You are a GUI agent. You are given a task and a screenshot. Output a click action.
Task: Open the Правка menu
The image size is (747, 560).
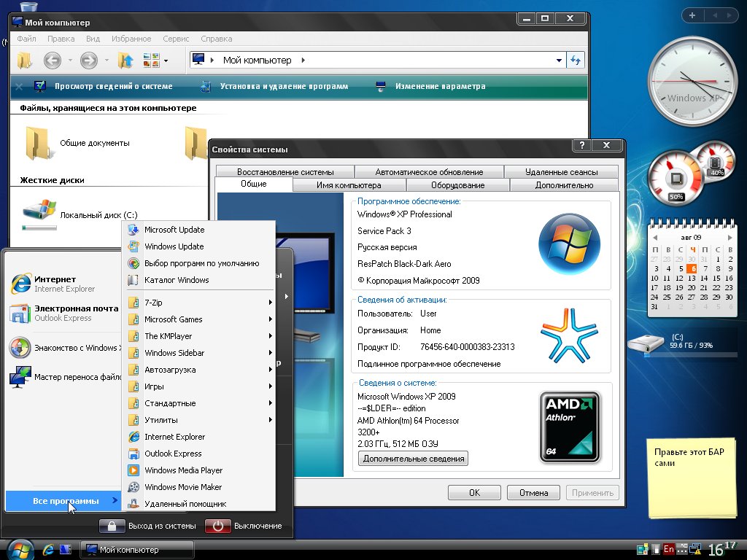61,39
